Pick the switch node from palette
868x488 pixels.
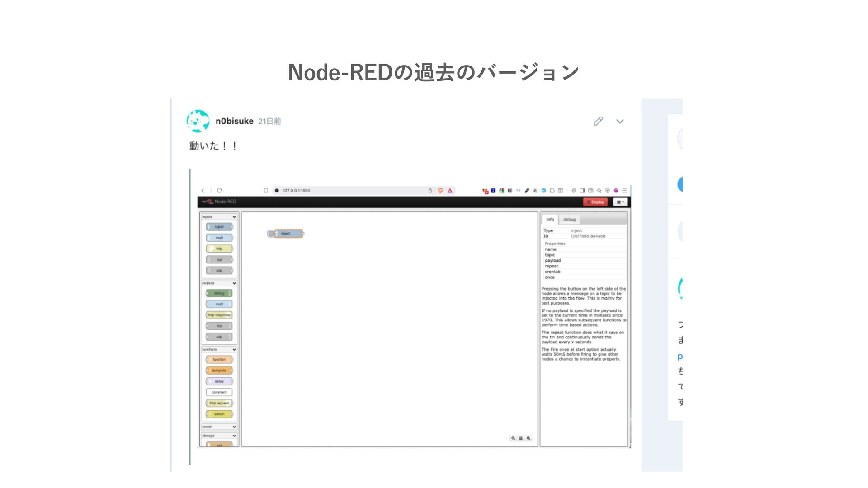pos(219,414)
